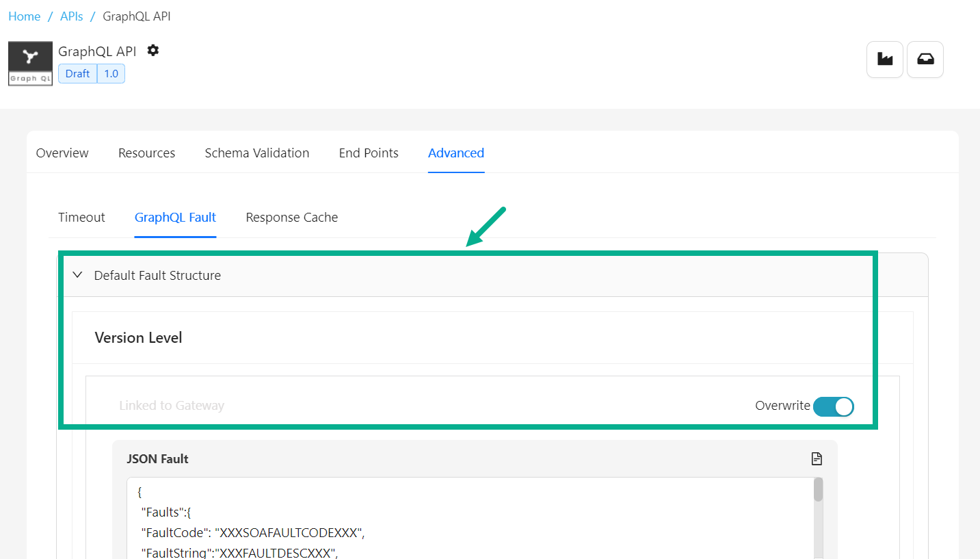Viewport: 980px width, 559px height.
Task: Click the analytics chart icon button
Action: click(x=885, y=60)
